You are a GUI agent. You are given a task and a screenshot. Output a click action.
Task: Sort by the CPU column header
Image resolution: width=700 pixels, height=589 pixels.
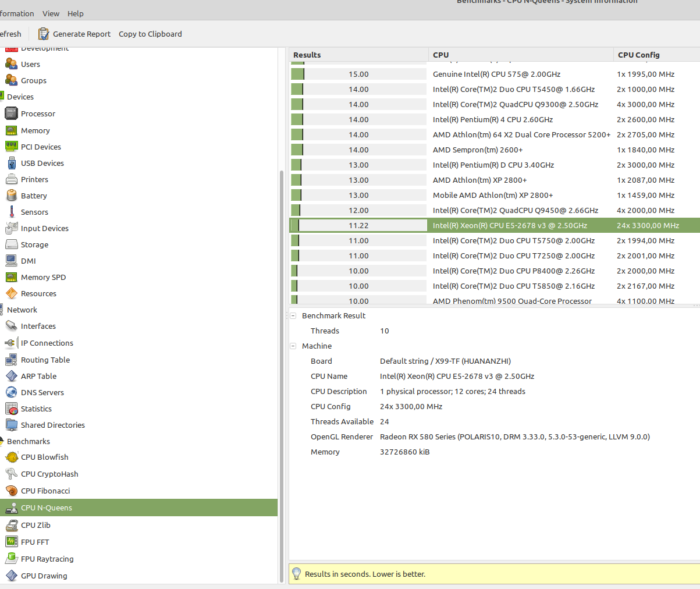(521, 55)
